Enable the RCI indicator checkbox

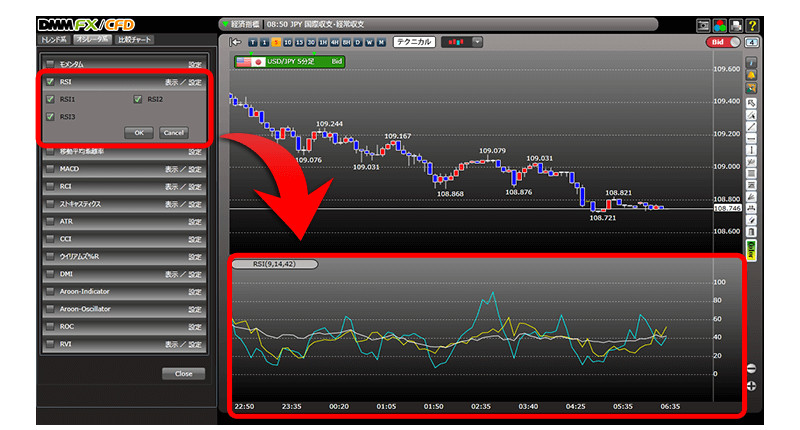tap(50, 186)
